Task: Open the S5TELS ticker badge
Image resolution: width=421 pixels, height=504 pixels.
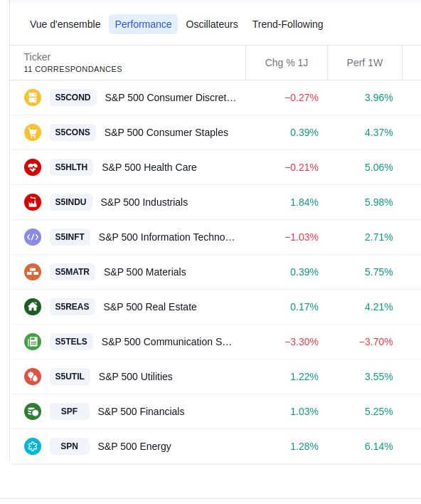Action: point(71,342)
